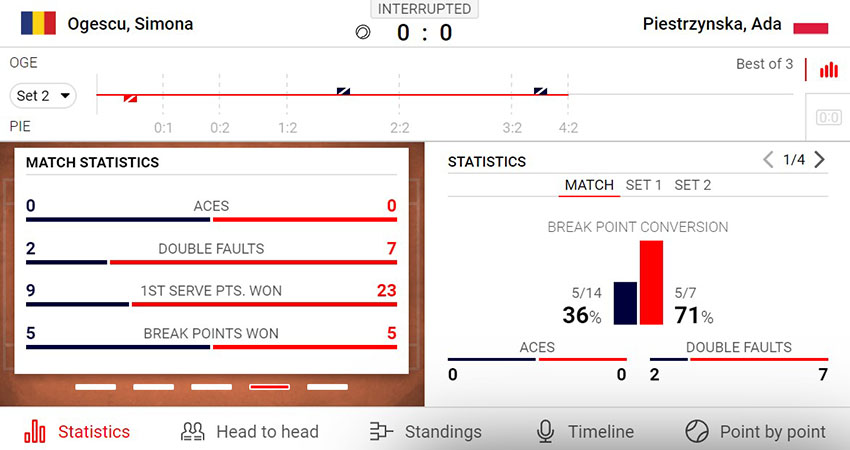Click the red bar chart icon near Best of 3
This screenshot has height=450, width=850.
pos(829,70)
